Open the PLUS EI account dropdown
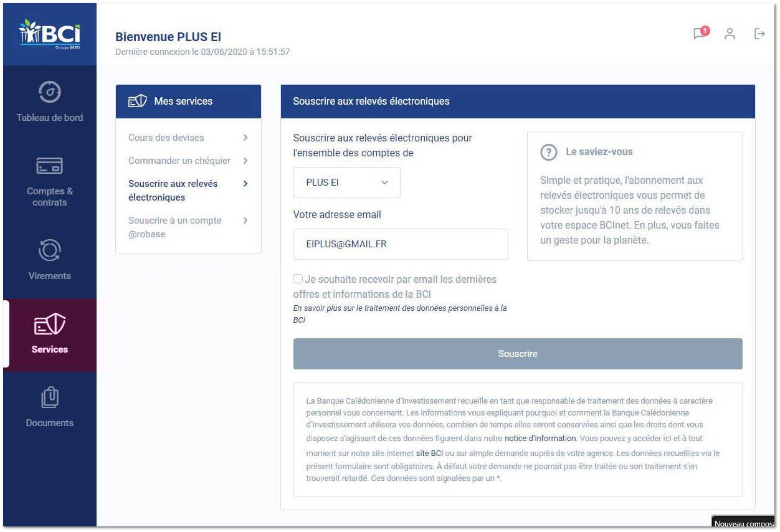 coord(347,183)
